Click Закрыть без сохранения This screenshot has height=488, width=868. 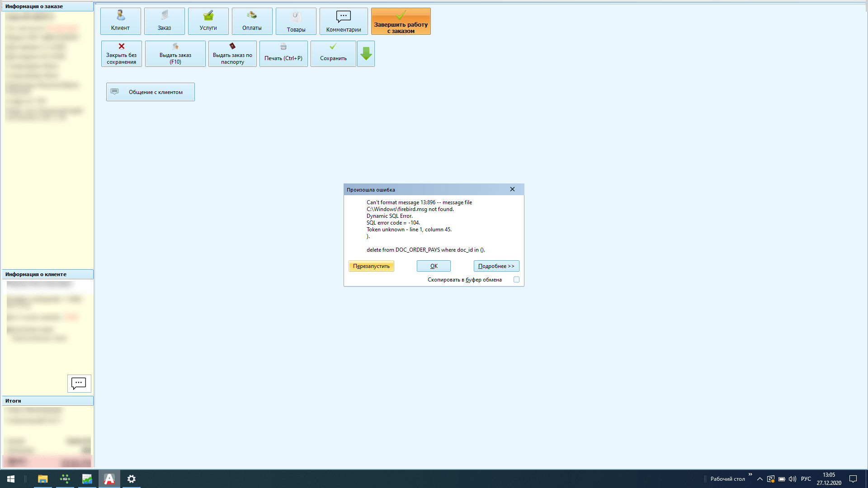point(122,54)
